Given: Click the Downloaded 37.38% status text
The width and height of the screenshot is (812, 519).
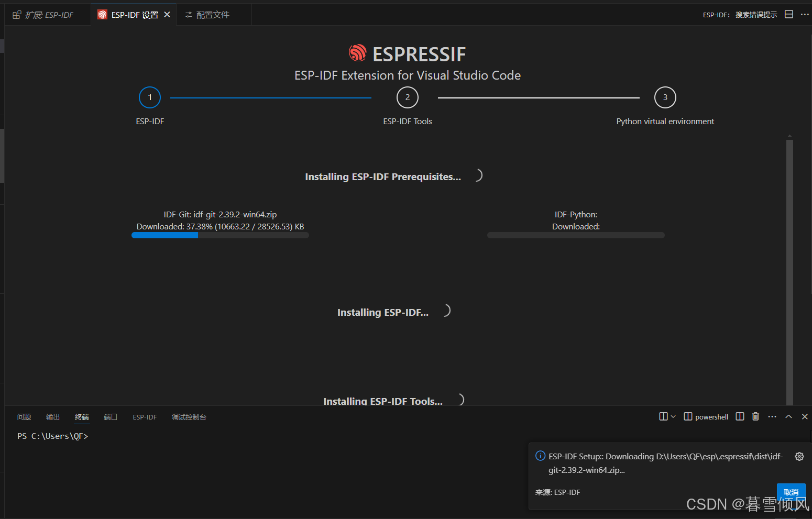Looking at the screenshot, I should point(220,226).
